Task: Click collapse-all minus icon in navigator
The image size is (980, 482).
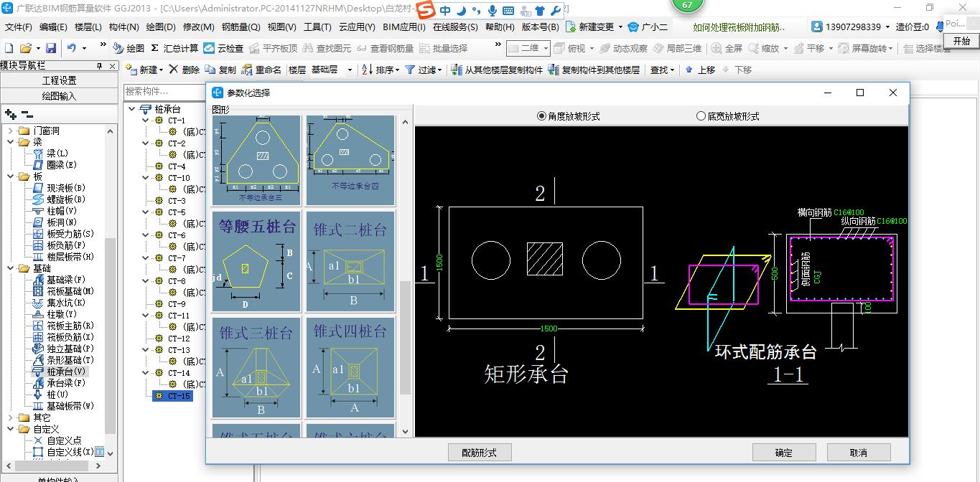Action: tap(27, 113)
